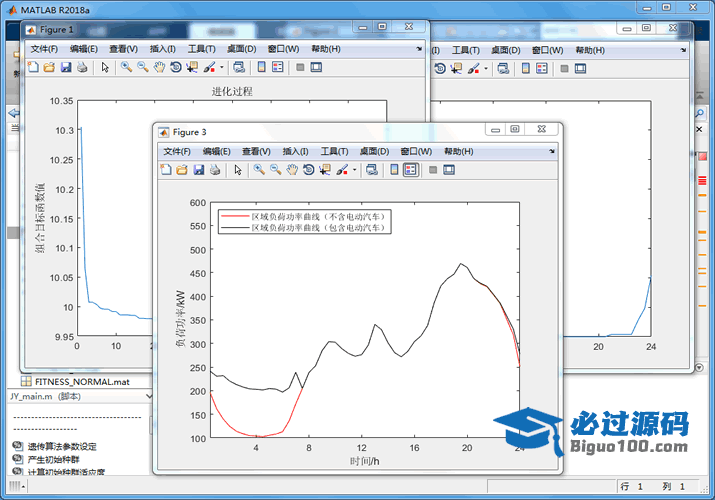Screen dimensions: 715x500
Task: Click editor scroll-down arrow at right edge
Action: coord(699,367)
